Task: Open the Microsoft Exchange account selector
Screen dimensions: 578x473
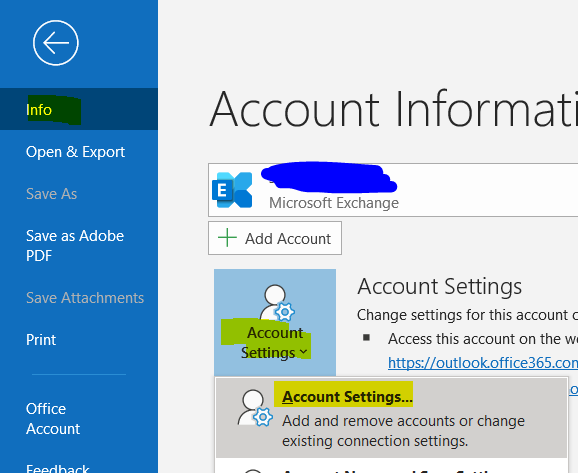Action: (x=393, y=190)
